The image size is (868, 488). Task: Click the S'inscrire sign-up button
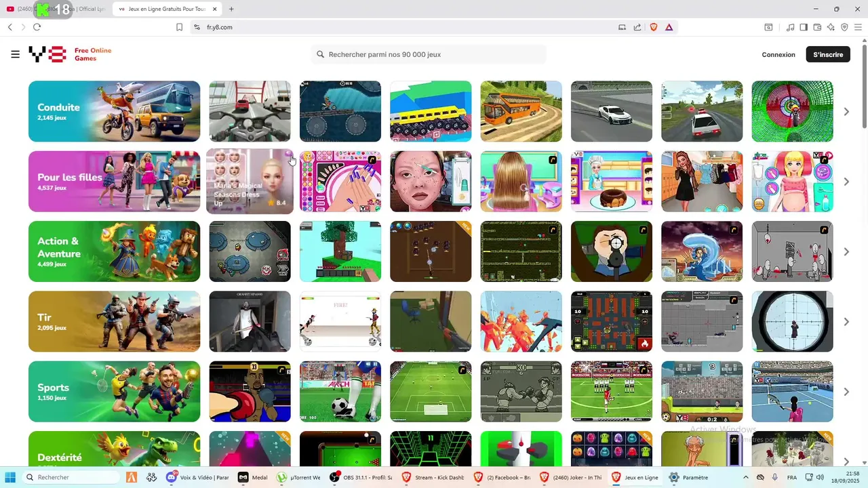tap(828, 55)
